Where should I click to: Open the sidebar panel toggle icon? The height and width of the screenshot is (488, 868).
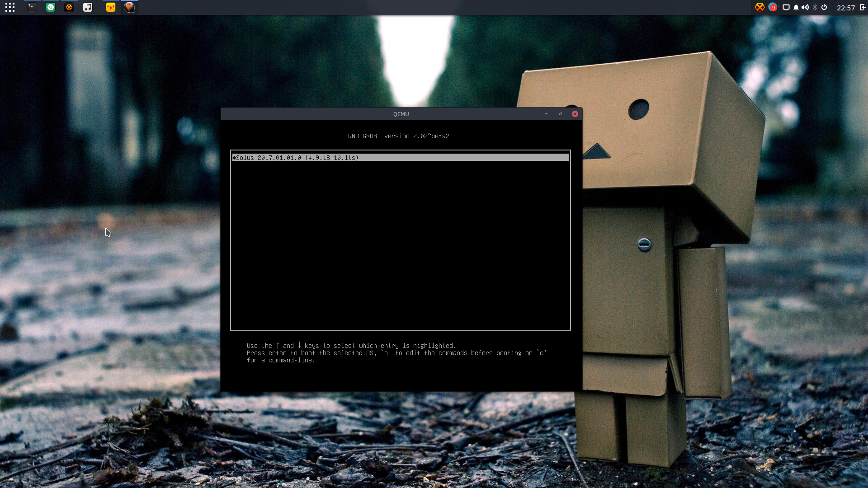coord(863,7)
